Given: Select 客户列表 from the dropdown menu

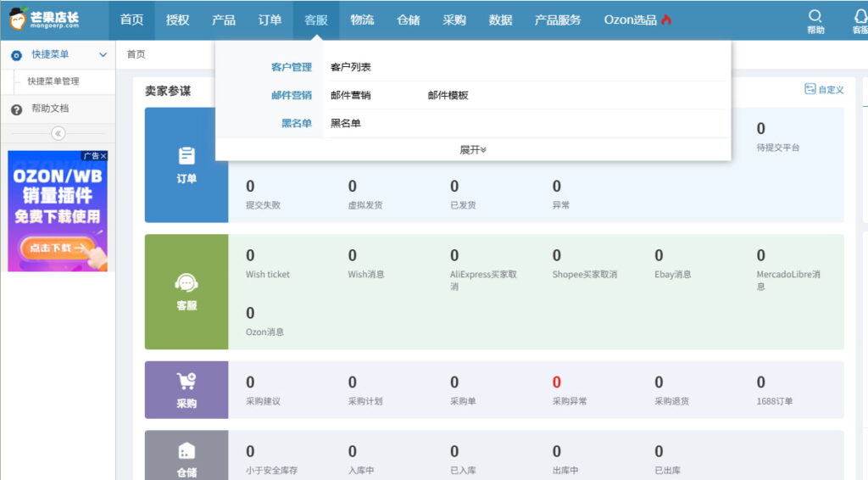Looking at the screenshot, I should 351,67.
